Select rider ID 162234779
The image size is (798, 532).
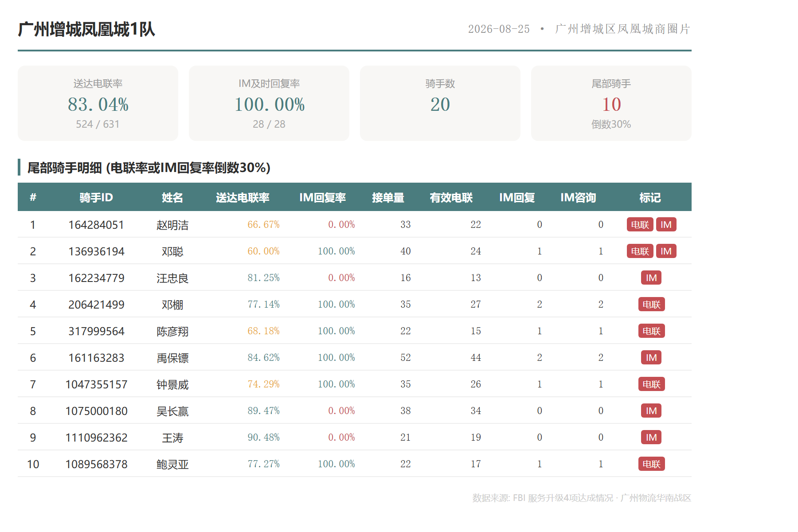tap(96, 278)
